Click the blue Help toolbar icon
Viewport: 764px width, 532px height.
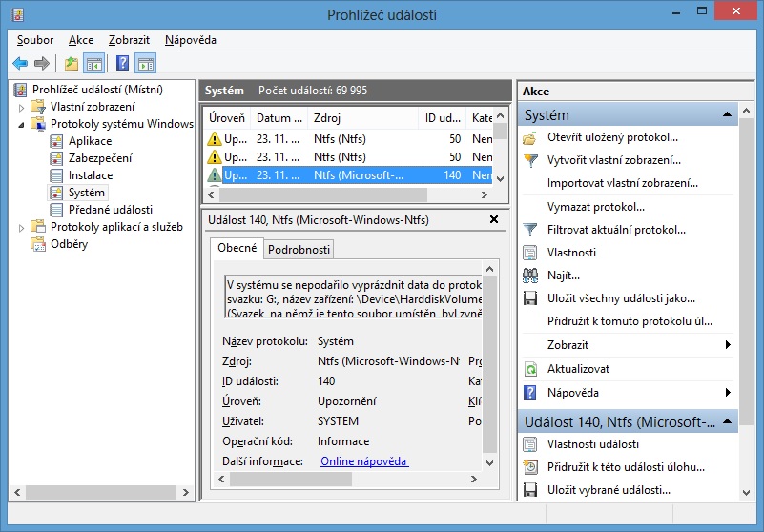click(122, 64)
